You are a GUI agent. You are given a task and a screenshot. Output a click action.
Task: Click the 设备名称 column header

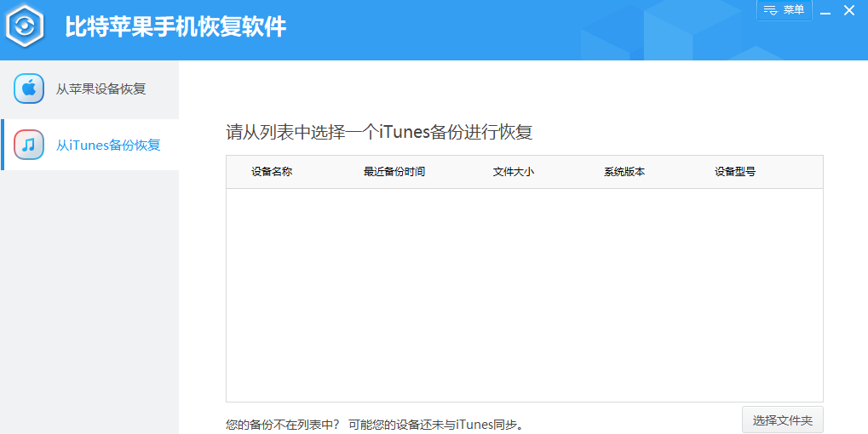tap(272, 171)
